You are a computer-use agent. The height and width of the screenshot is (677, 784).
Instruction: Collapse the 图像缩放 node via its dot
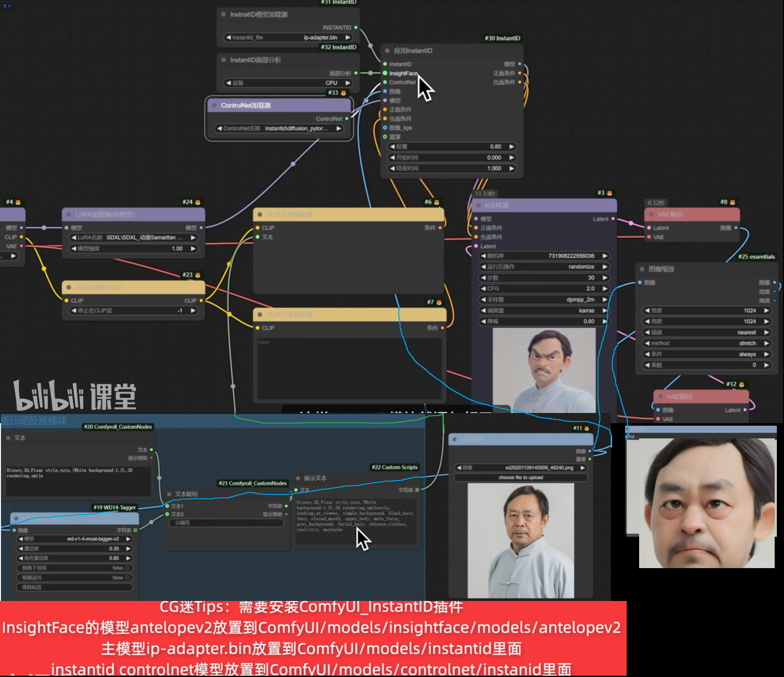tap(642, 269)
